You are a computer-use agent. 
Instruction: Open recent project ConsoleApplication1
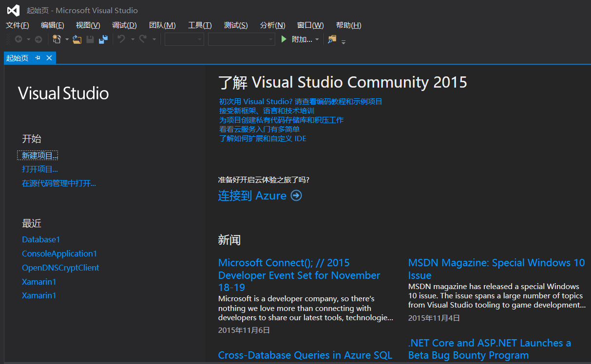point(59,254)
